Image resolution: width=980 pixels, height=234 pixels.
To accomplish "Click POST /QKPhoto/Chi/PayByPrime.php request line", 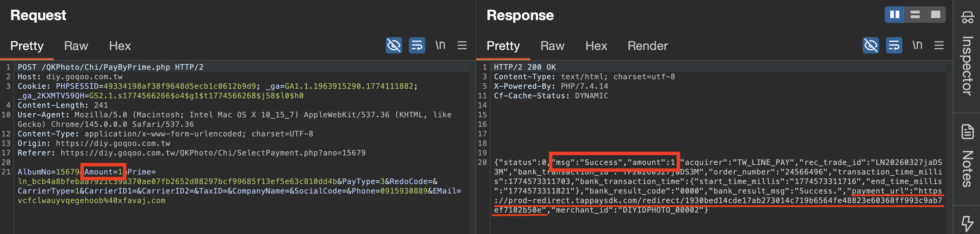I will pos(110,67).
